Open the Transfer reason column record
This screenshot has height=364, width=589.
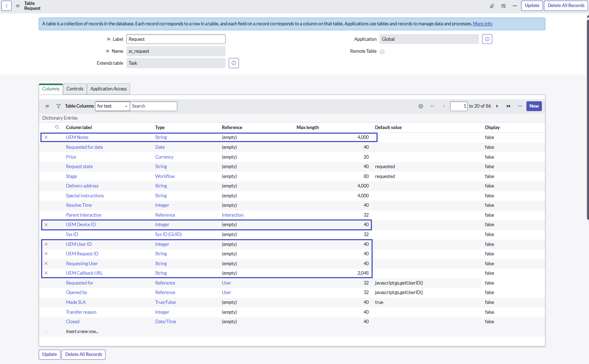tap(81, 312)
